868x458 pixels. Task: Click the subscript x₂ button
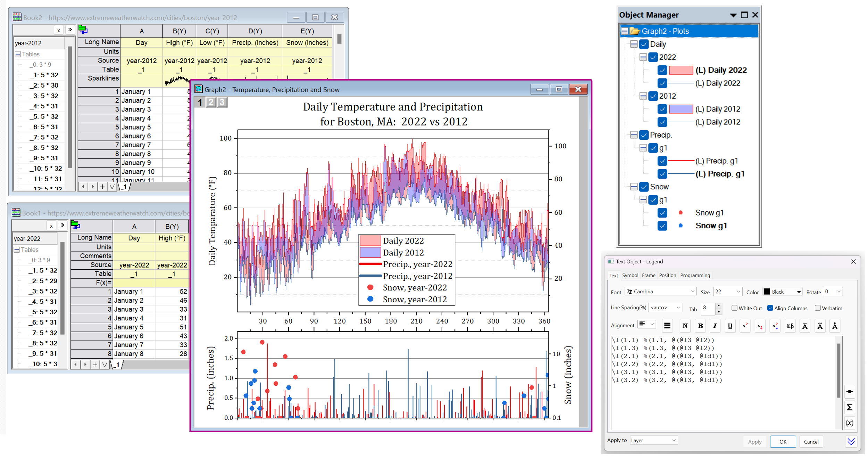click(760, 326)
